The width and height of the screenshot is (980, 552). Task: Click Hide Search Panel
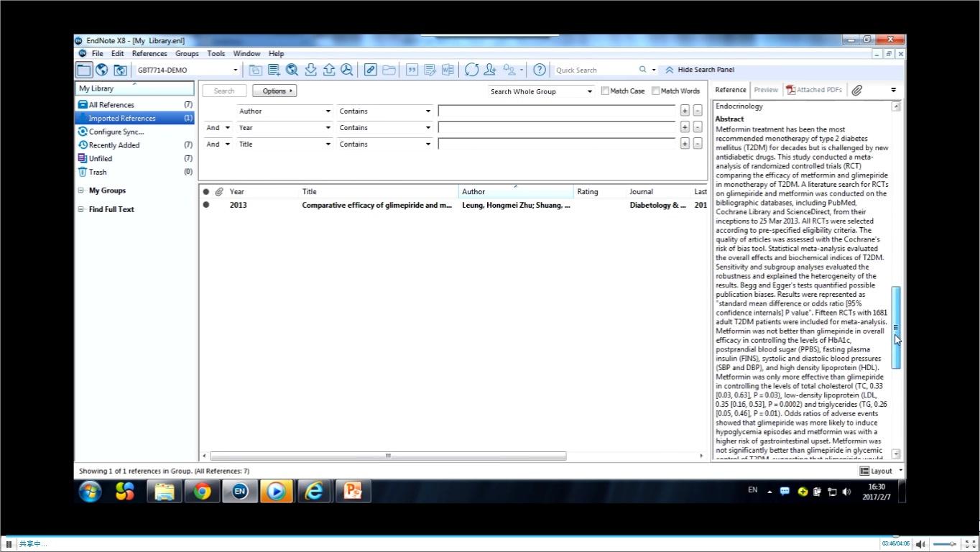click(x=699, y=70)
